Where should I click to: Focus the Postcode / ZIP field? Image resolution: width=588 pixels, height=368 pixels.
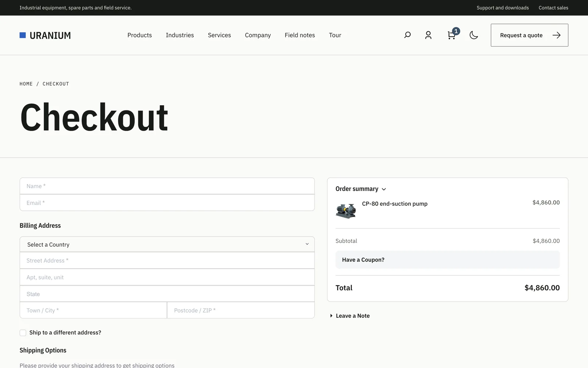click(x=241, y=310)
